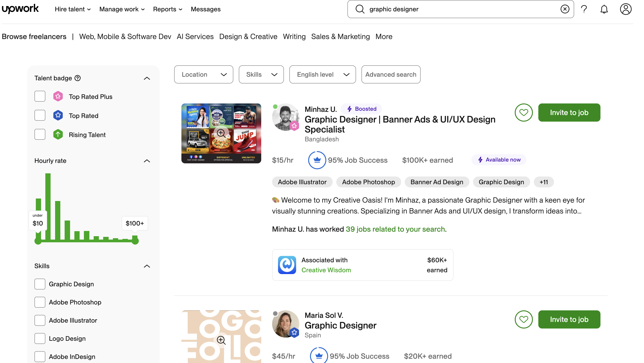Save Maria Sol V. with the heart icon

[x=523, y=319]
